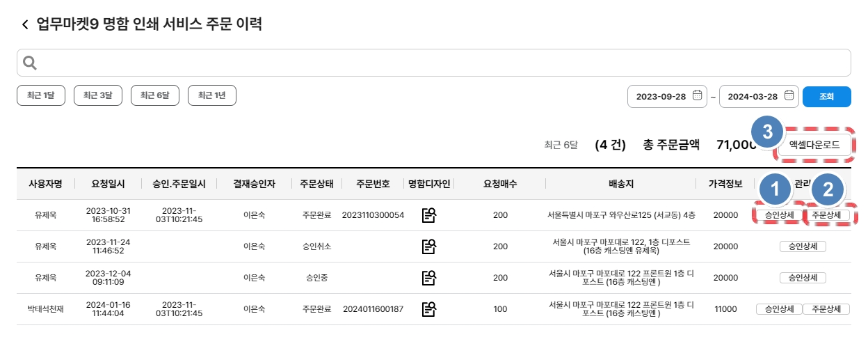Open card design icon for 승인취소 row
This screenshot has width=868, height=337.
(429, 246)
